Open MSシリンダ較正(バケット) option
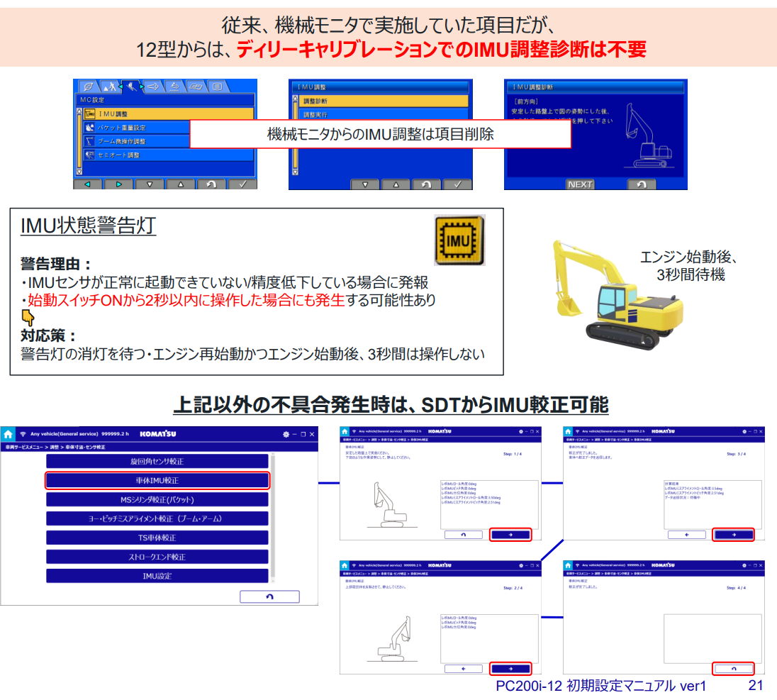This screenshot has width=777, height=700. pyautogui.click(x=157, y=499)
